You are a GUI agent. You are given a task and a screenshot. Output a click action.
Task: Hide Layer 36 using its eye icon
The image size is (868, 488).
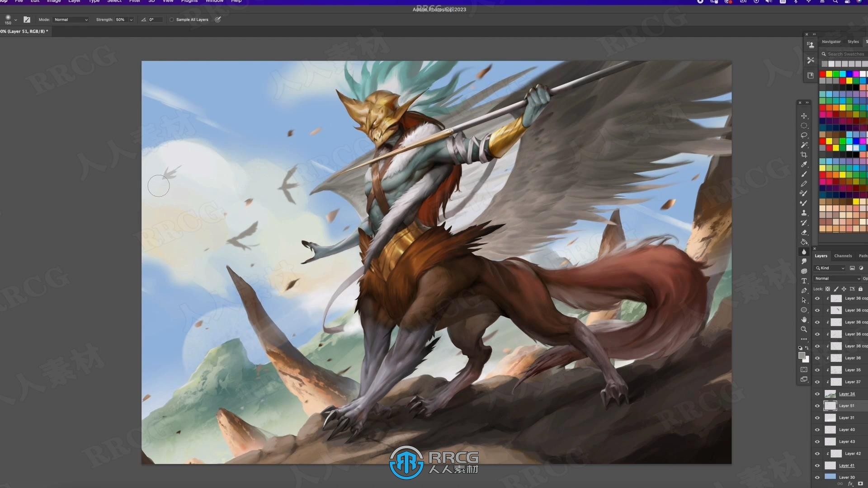817,358
